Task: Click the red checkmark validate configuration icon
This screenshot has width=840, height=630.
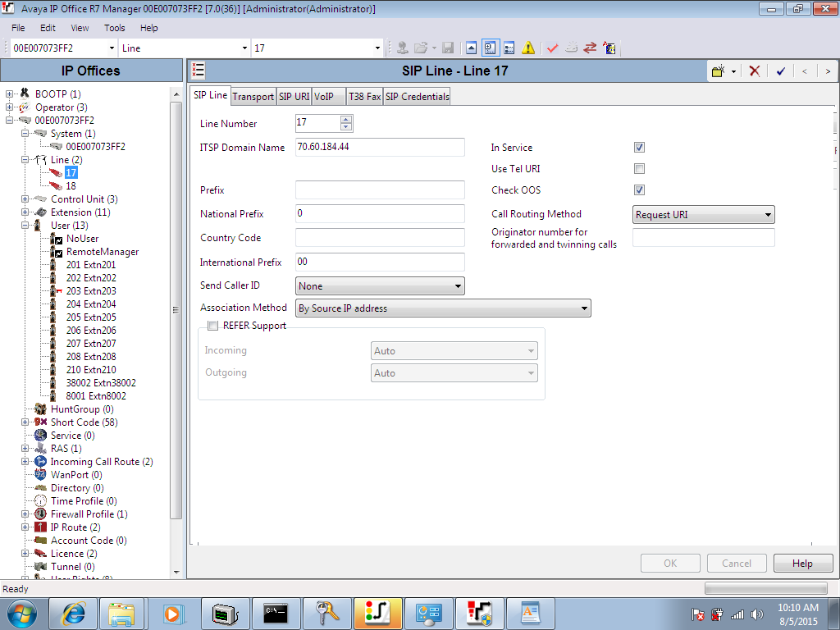Action: (x=552, y=48)
